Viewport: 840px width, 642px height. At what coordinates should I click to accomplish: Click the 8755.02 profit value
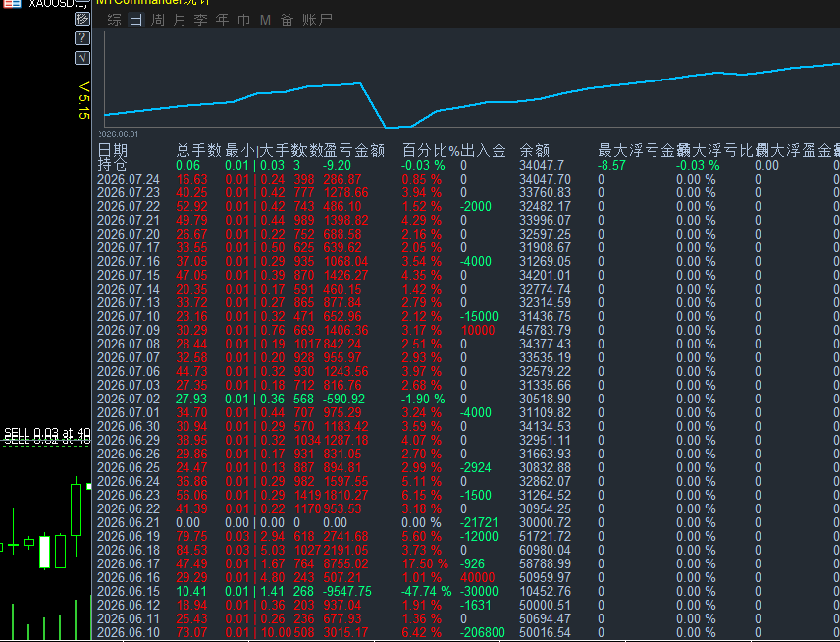[346, 564]
